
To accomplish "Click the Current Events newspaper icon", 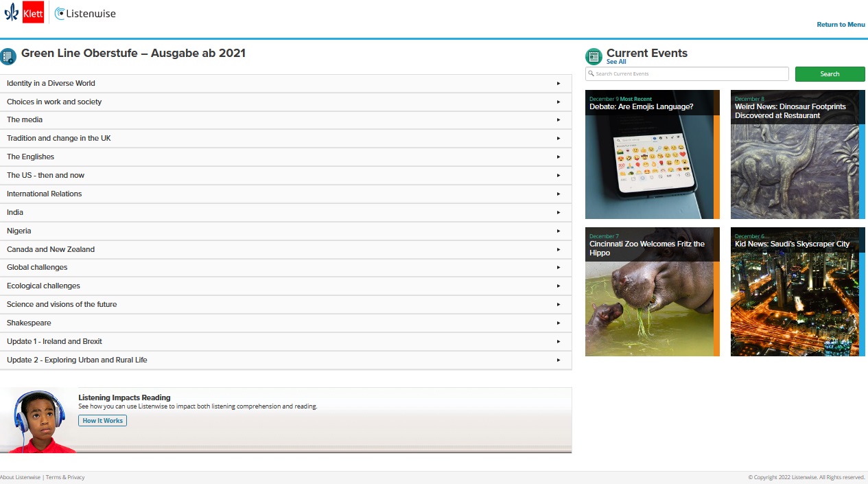I will [x=594, y=56].
